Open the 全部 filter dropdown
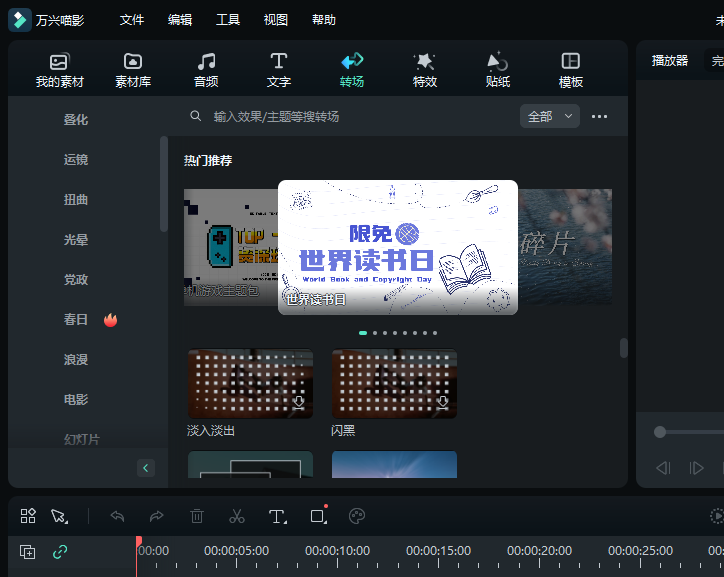The height and width of the screenshot is (577, 724). point(549,116)
